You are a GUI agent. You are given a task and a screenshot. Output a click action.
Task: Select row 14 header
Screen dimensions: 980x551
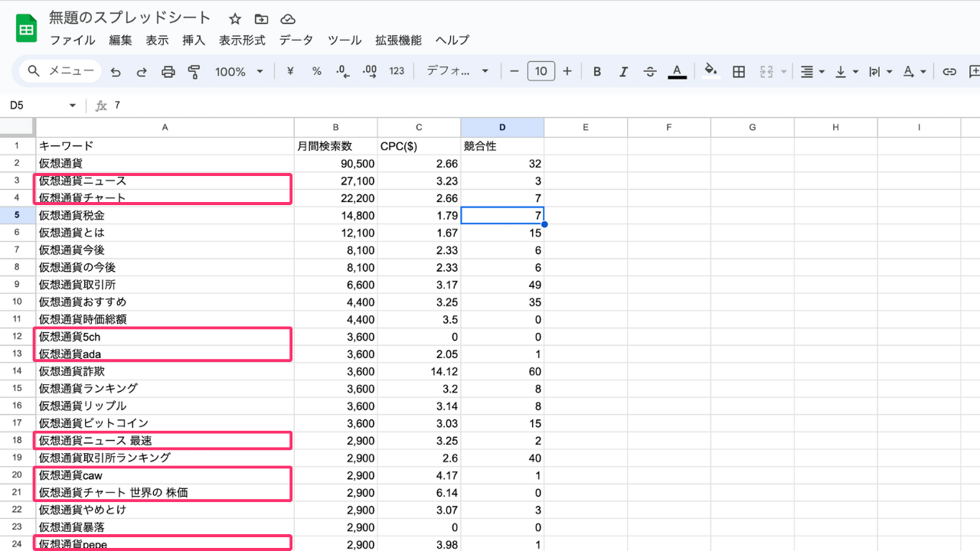pyautogui.click(x=17, y=371)
